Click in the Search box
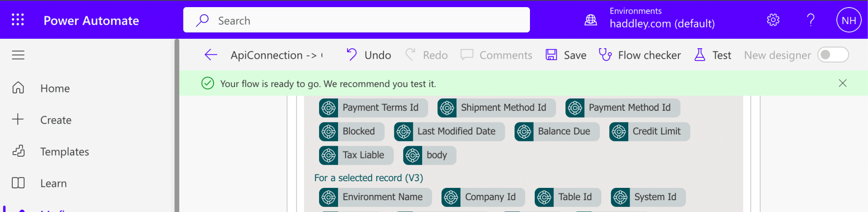 356,20
